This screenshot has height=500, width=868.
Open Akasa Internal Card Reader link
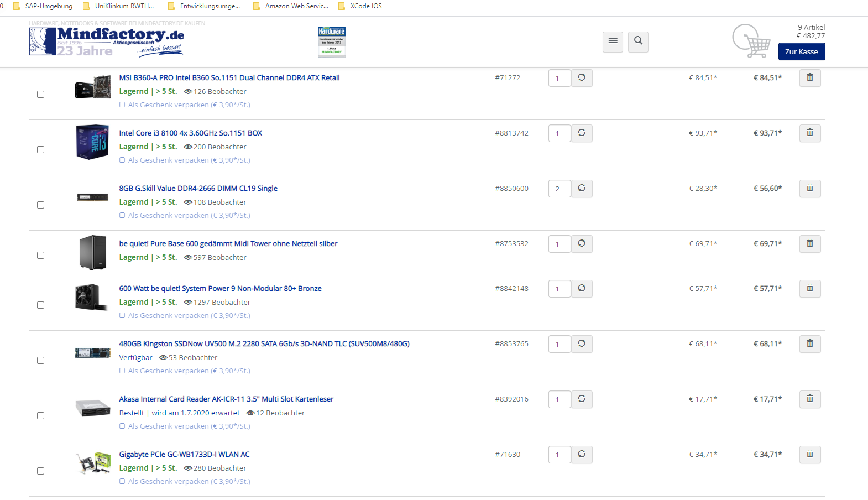click(x=227, y=399)
